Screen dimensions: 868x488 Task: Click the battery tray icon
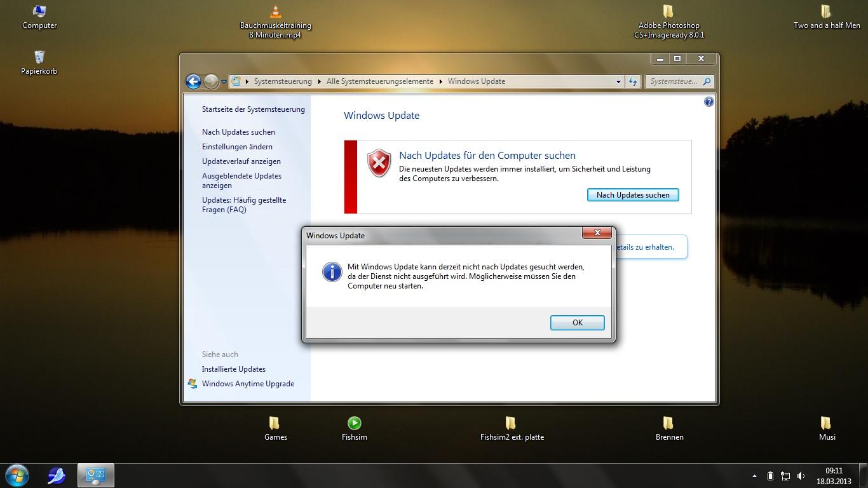[x=770, y=476]
